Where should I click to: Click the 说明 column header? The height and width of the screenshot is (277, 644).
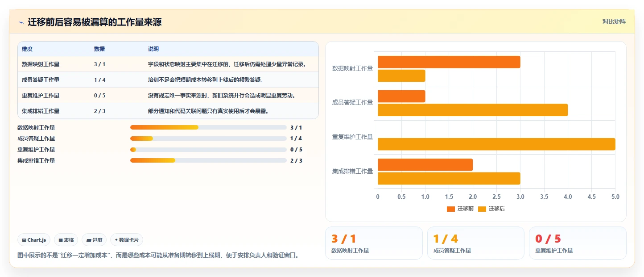[153, 49]
